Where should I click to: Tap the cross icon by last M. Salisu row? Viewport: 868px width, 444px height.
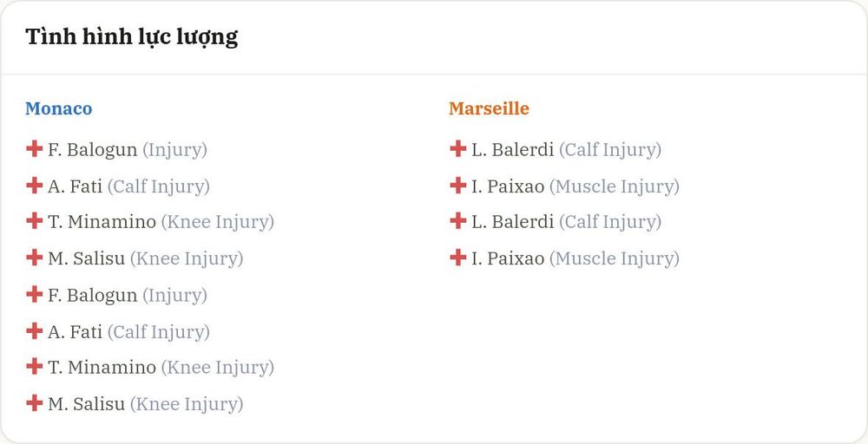click(35, 402)
